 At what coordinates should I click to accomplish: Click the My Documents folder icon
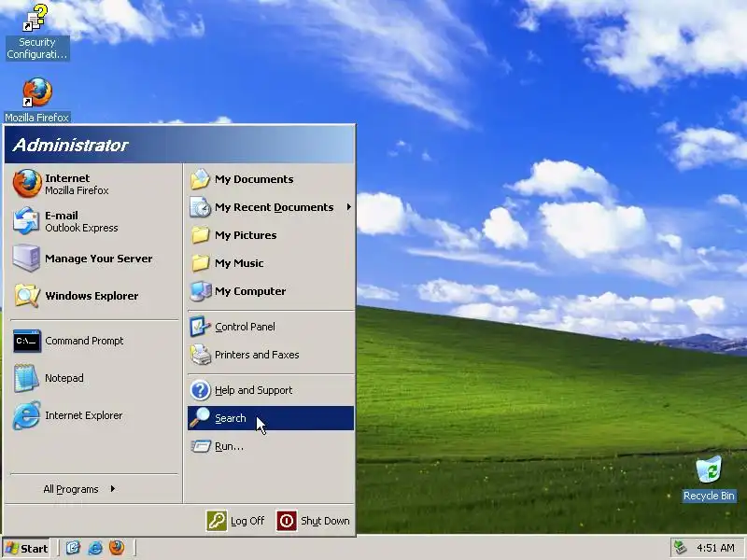click(200, 179)
